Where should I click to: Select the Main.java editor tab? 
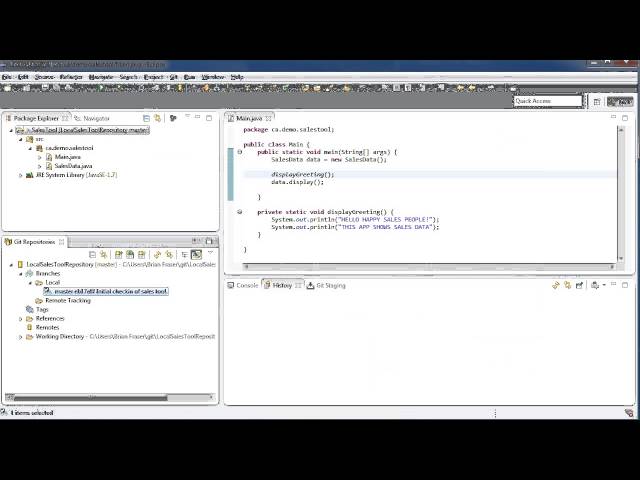[x=249, y=118]
